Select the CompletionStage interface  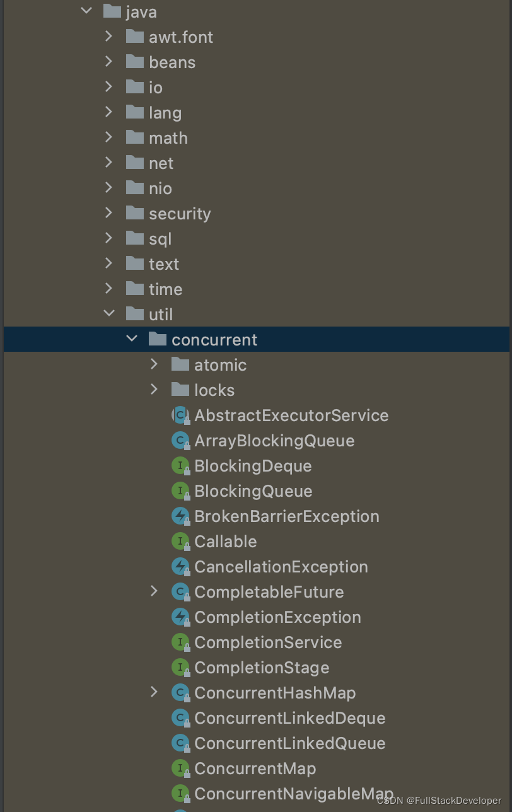coord(262,668)
